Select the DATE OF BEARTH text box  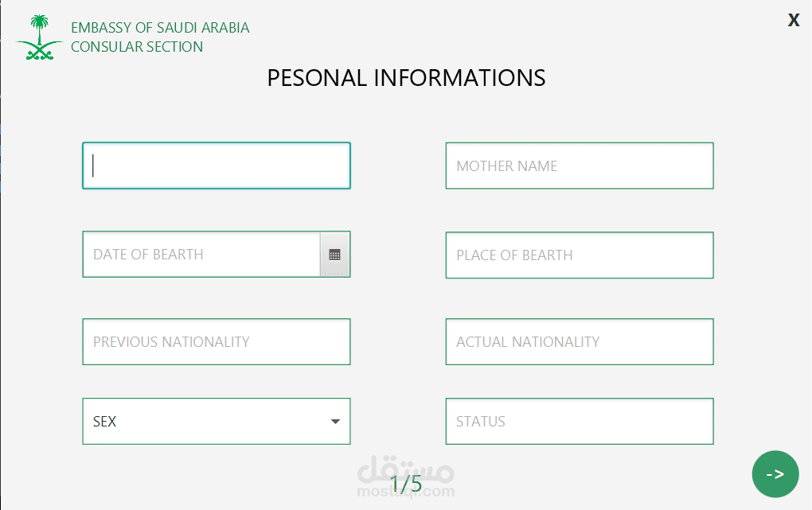[x=201, y=255]
